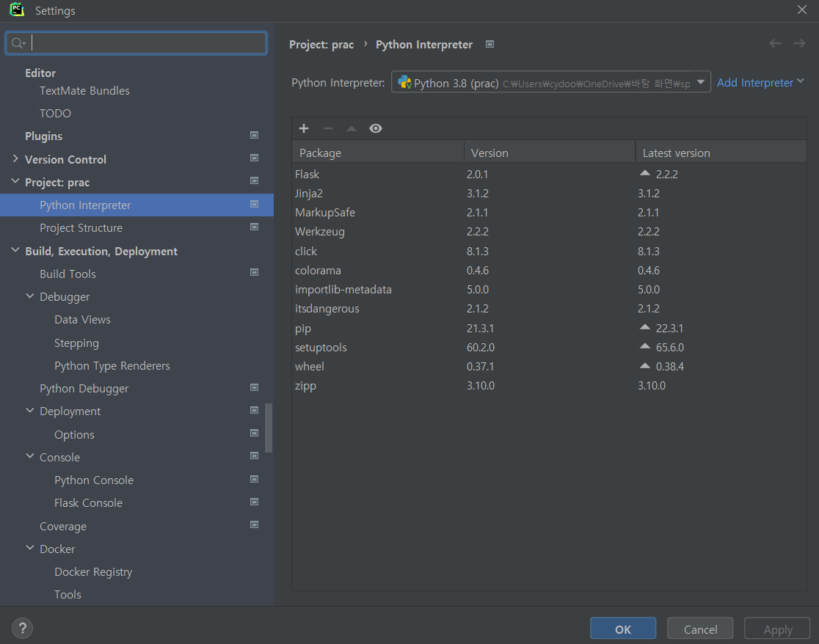Select Docker Registry settings page
Viewport: 819px width, 644px height.
[93, 572]
